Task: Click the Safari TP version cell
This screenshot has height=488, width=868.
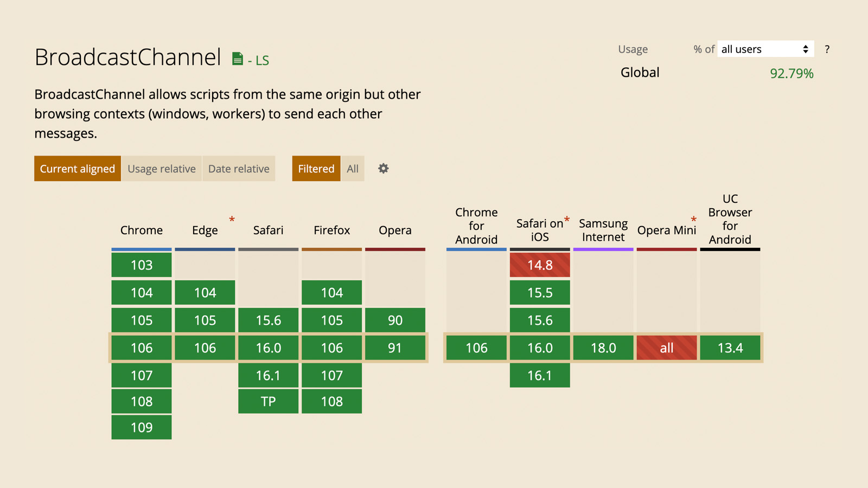Action: pyautogui.click(x=268, y=402)
